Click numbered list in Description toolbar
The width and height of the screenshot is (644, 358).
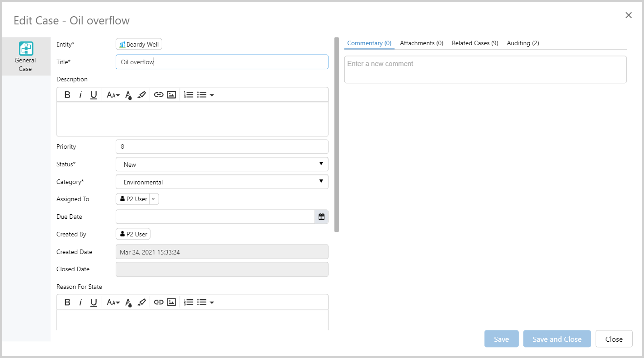tap(189, 94)
